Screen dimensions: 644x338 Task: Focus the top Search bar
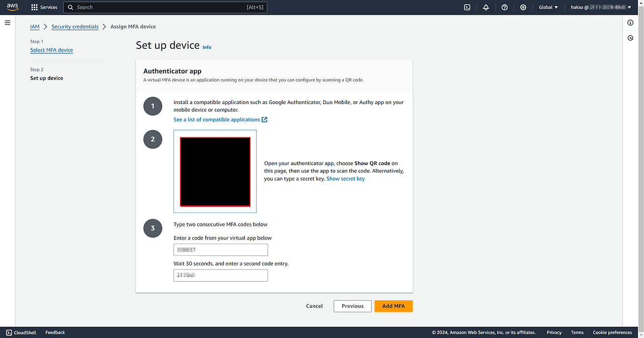coord(161,7)
